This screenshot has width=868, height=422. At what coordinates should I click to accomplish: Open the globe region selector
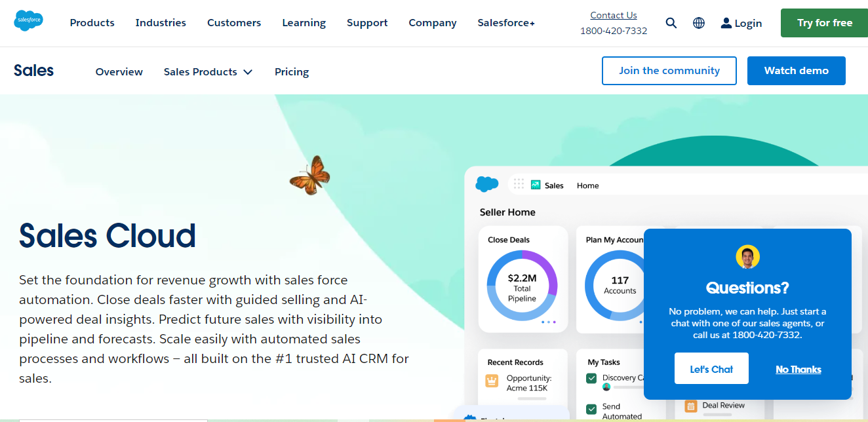(x=699, y=23)
